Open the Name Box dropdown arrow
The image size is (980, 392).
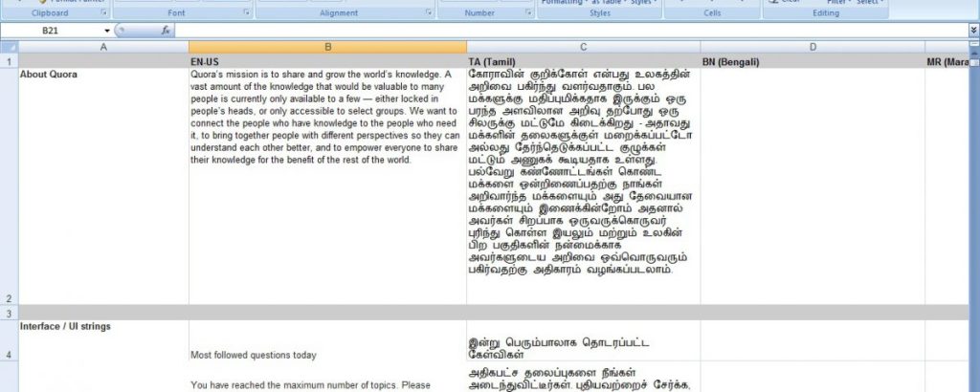tap(107, 31)
